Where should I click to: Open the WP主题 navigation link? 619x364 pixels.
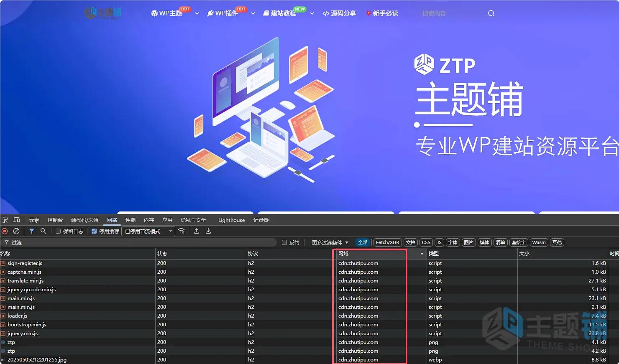[167, 13]
